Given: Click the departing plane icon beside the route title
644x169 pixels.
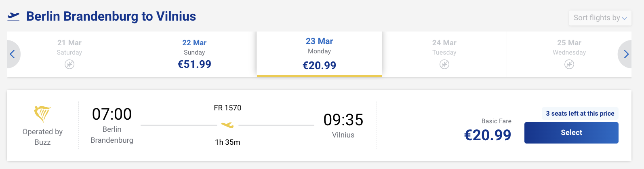Looking at the screenshot, I should [x=13, y=17].
